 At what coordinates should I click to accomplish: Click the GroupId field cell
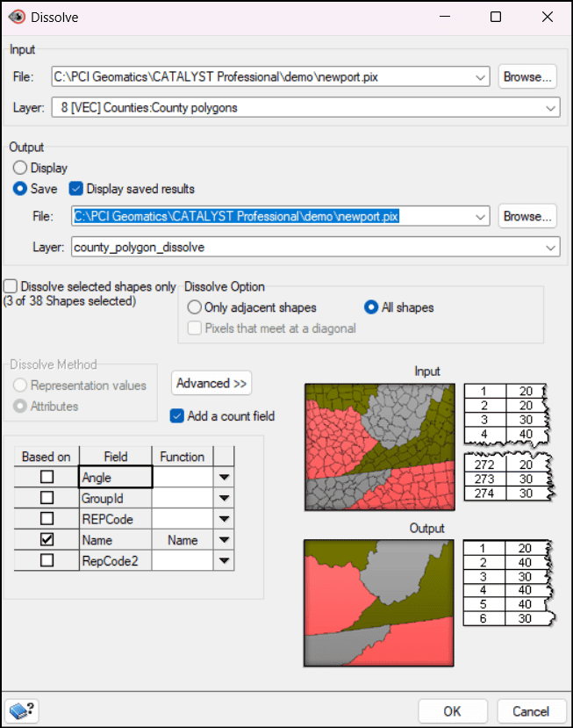click(116, 498)
